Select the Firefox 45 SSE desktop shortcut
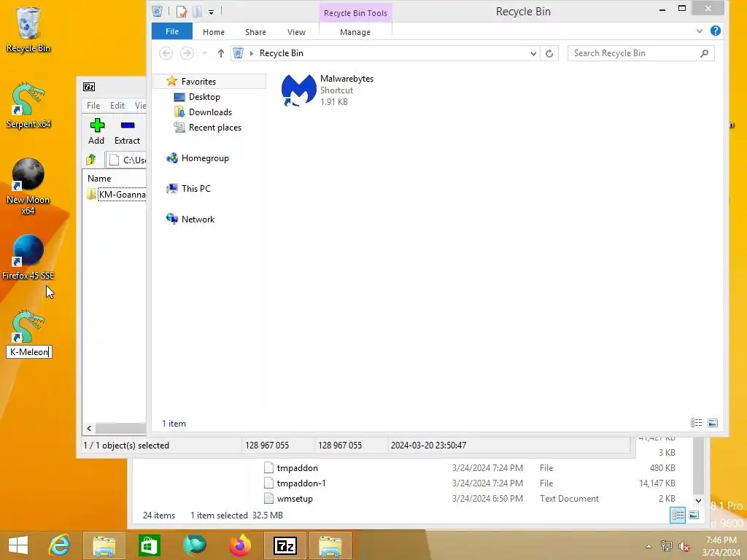 coord(28,257)
